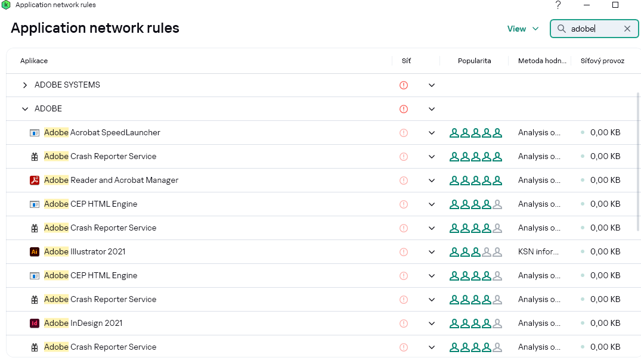This screenshot has height=364, width=641.
Task: Click the Kaspersky logo in the title bar
Action: (x=6, y=5)
